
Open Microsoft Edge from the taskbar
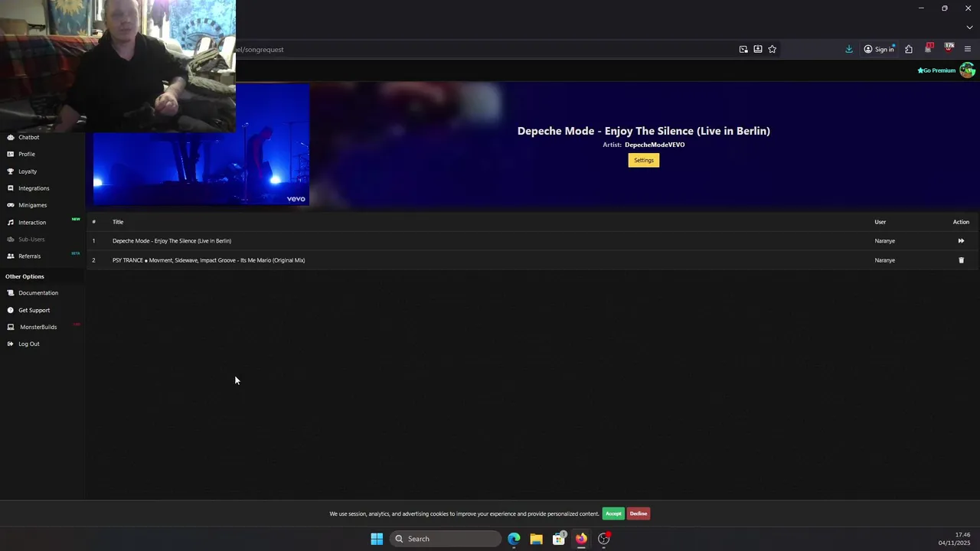click(514, 539)
